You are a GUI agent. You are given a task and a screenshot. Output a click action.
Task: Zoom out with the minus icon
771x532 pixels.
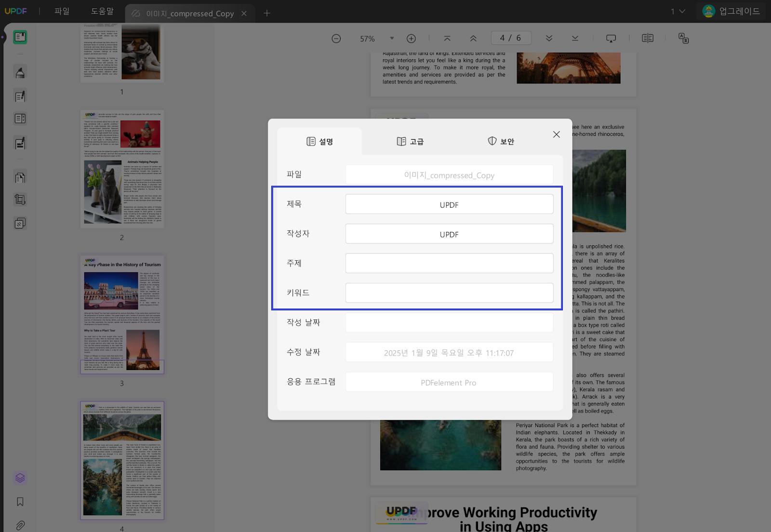coord(336,39)
